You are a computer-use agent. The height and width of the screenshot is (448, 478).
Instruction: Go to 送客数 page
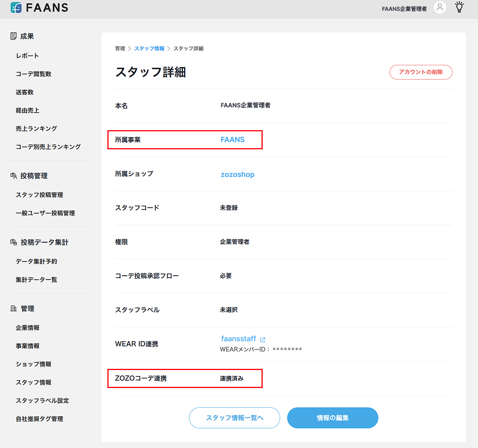[25, 92]
